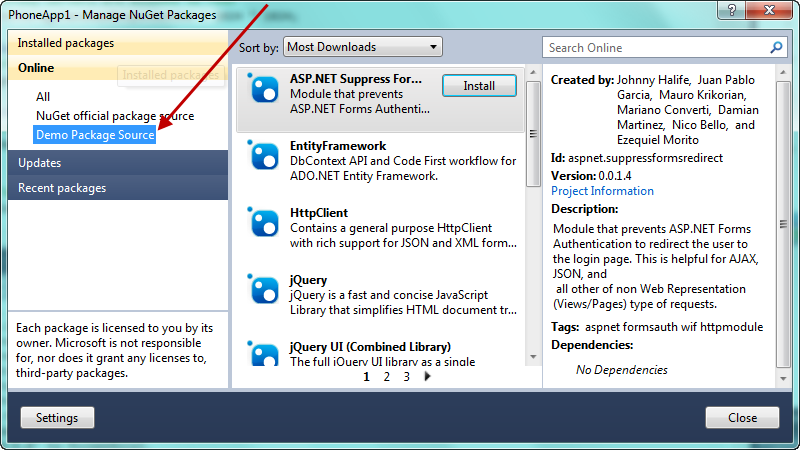This screenshot has width=800, height=450.
Task: Close the Manage NuGet Packages window
Action: (741, 417)
